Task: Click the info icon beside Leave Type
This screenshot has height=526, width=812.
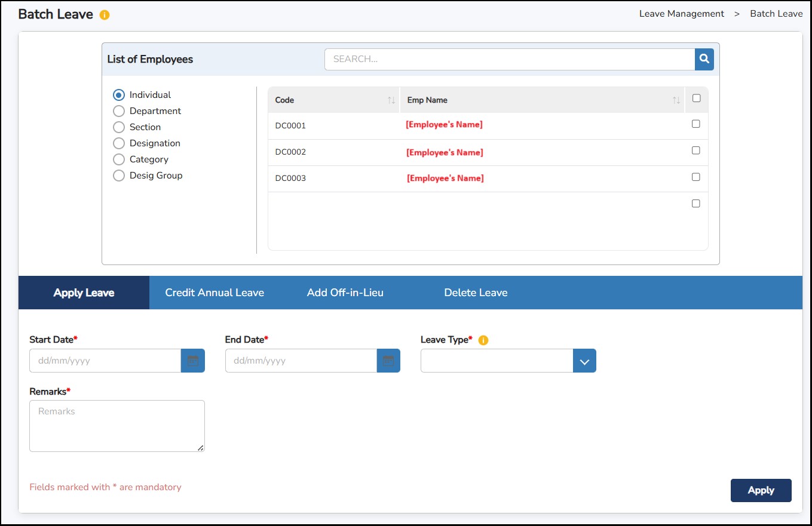Action: 483,340
